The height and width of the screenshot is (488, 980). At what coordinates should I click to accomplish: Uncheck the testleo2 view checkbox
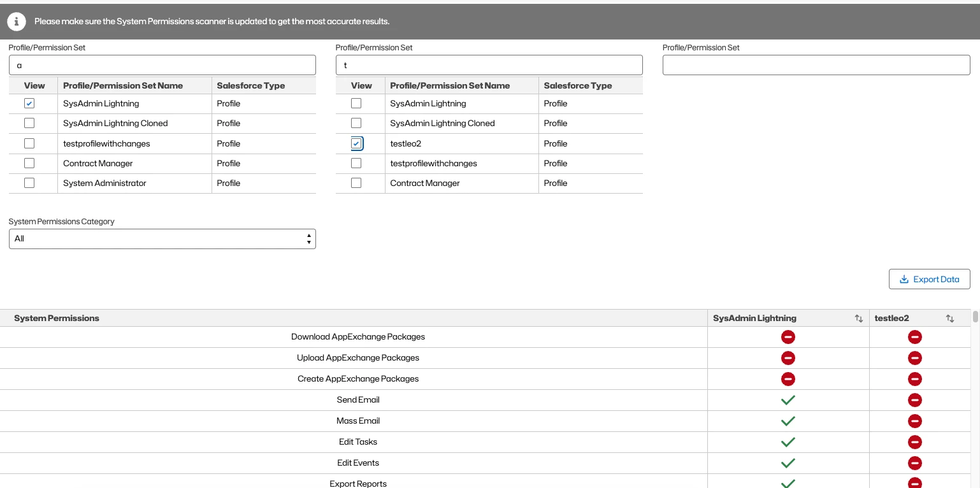click(x=356, y=143)
